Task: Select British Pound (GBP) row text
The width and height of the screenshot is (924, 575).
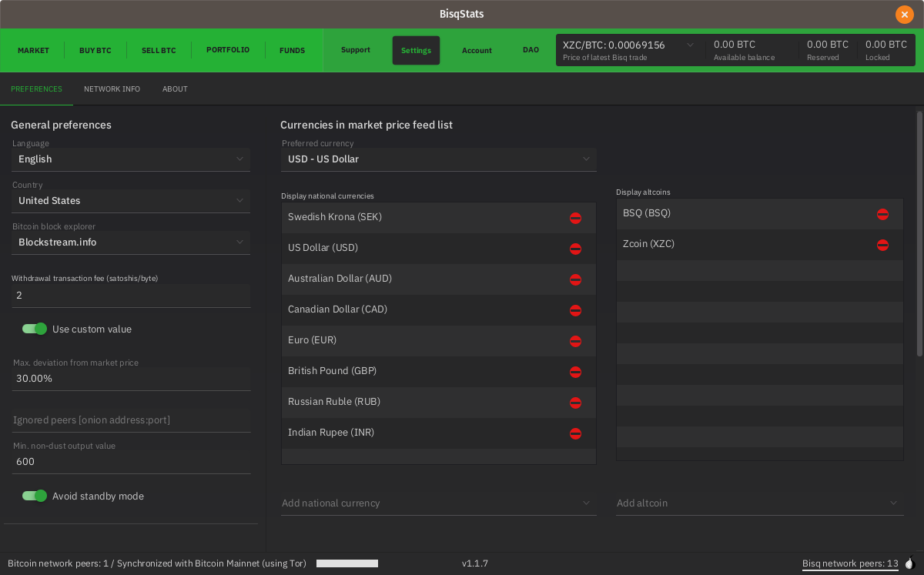Action: coord(332,371)
